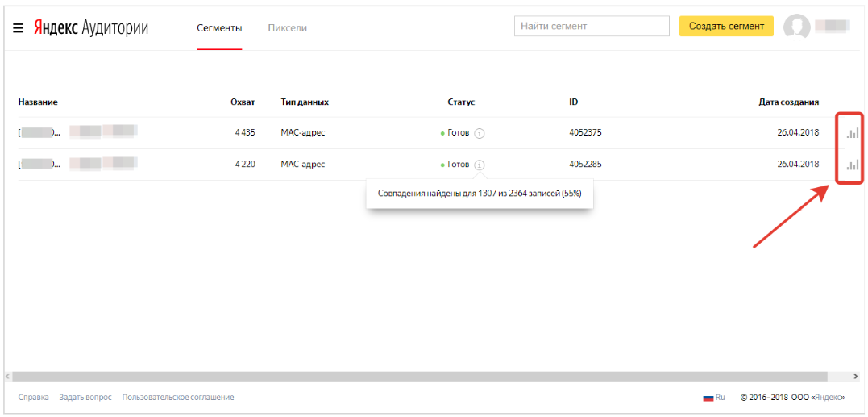Click the Дата создания column header

tap(789, 102)
